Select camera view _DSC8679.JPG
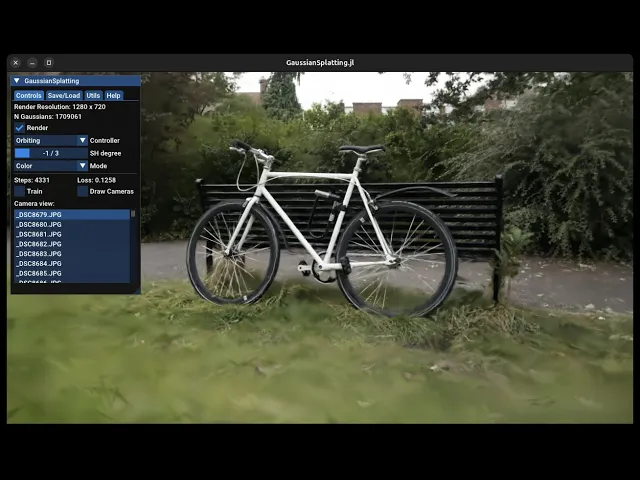This screenshot has height=480, width=640. [x=72, y=215]
